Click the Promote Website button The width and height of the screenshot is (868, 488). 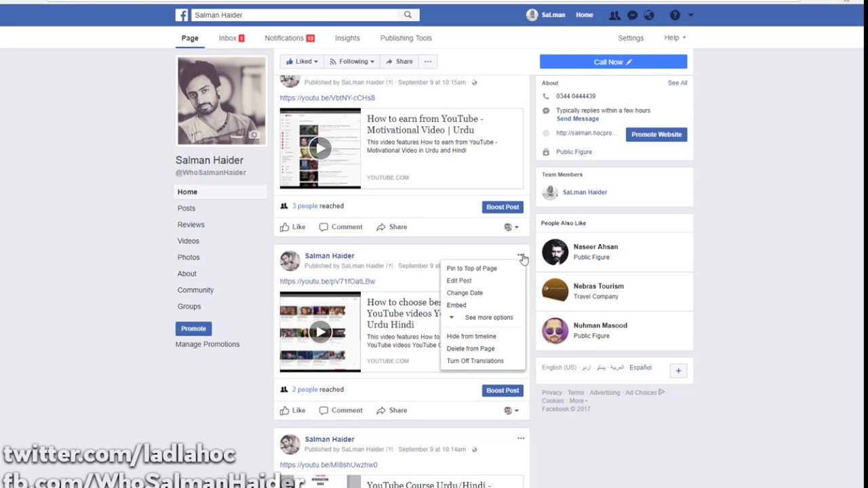(x=656, y=134)
